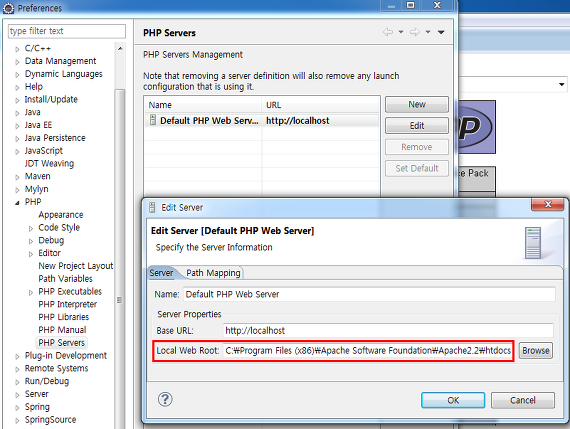Image resolution: width=570 pixels, height=429 pixels.
Task: Click the Edit Server dialog title icon
Action: point(153,207)
